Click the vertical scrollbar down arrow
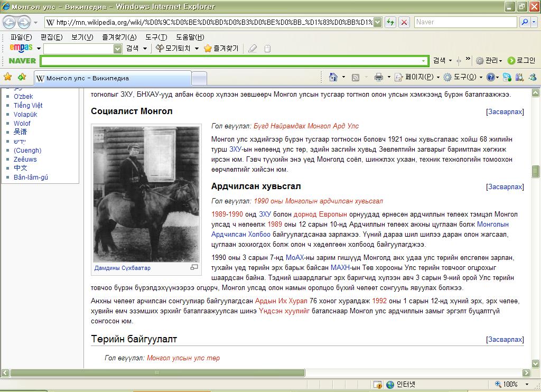 click(536, 363)
